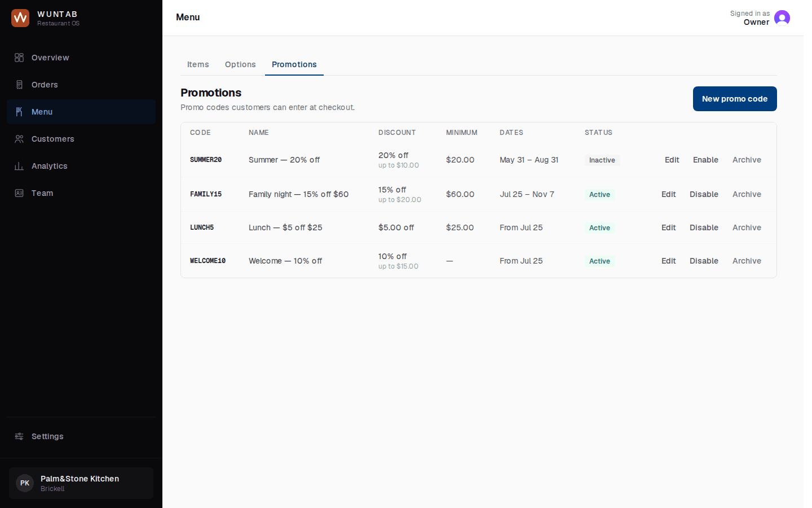The image size is (812, 508).
Task: Disable the WELCOME10 promo code
Action: pos(704,261)
